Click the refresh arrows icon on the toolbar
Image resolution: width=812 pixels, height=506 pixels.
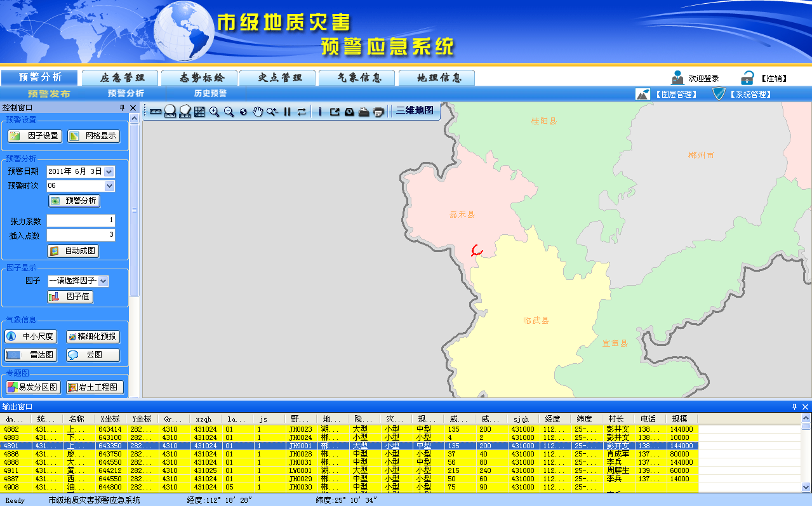tap(301, 111)
